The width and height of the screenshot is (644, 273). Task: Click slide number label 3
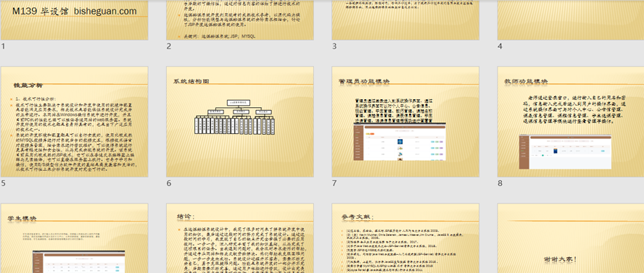(334, 46)
